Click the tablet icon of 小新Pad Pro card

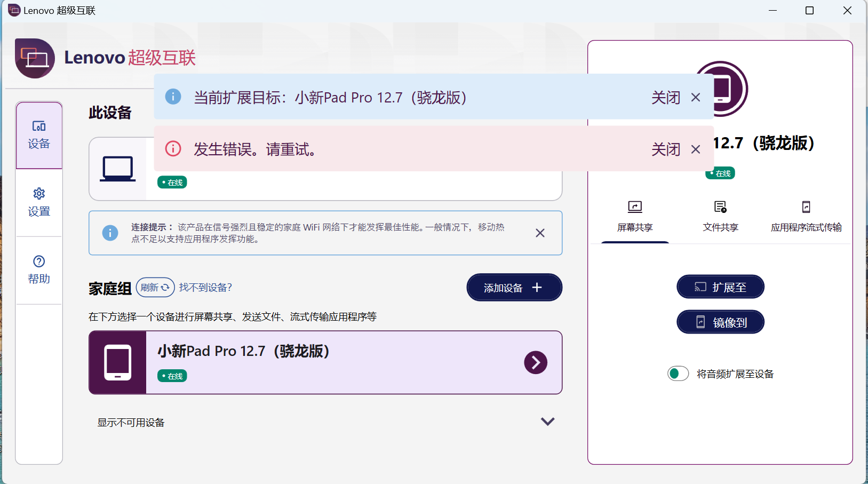pos(117,362)
